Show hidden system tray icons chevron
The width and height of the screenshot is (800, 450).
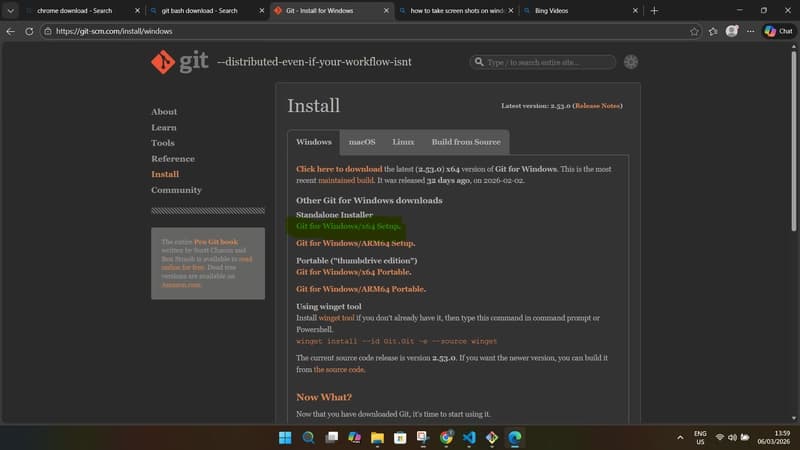pyautogui.click(x=680, y=437)
